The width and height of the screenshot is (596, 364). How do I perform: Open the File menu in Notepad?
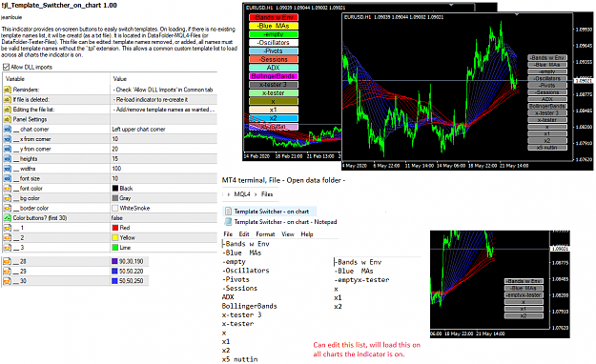click(x=228, y=234)
